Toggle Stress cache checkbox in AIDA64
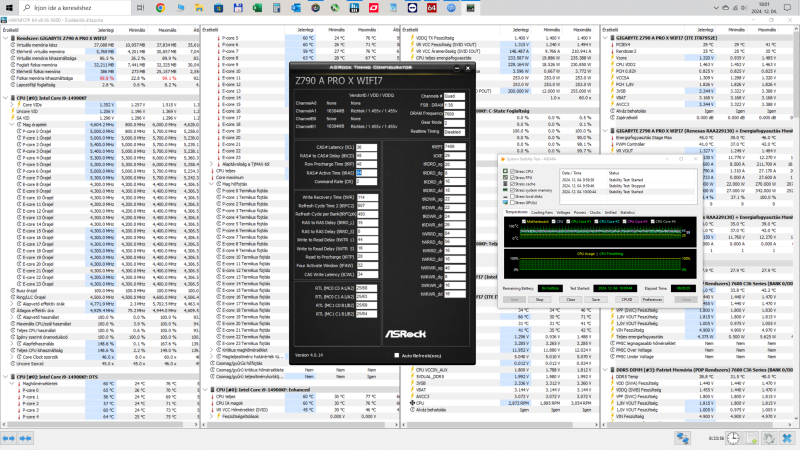The width and height of the screenshot is (800, 450). tap(512, 184)
